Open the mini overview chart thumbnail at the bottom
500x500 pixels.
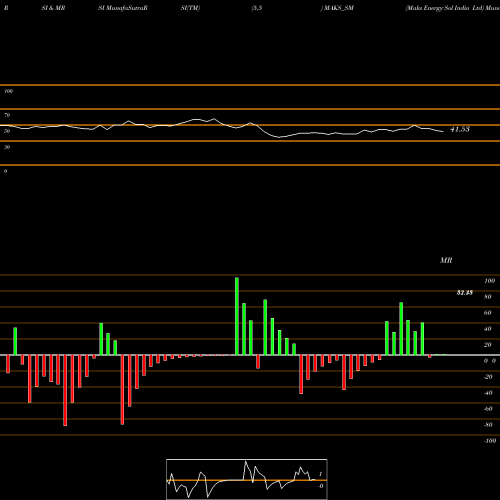247,479
